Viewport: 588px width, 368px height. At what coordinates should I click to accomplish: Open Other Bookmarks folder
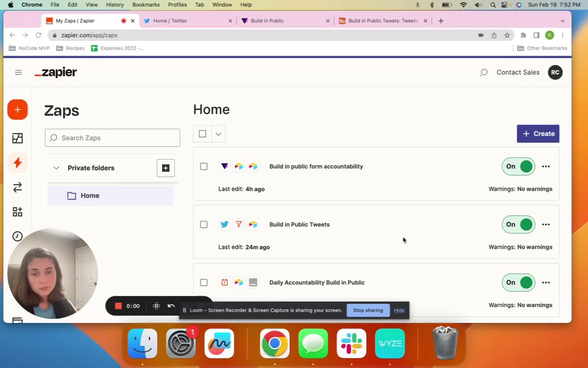[x=542, y=48]
